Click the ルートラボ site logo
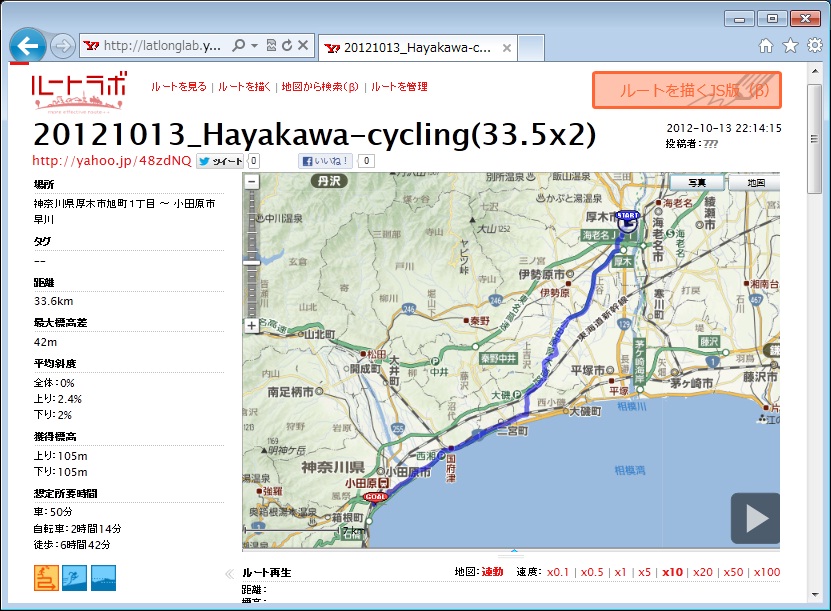Screen dimensions: 831x611 pyautogui.click(x=79, y=92)
